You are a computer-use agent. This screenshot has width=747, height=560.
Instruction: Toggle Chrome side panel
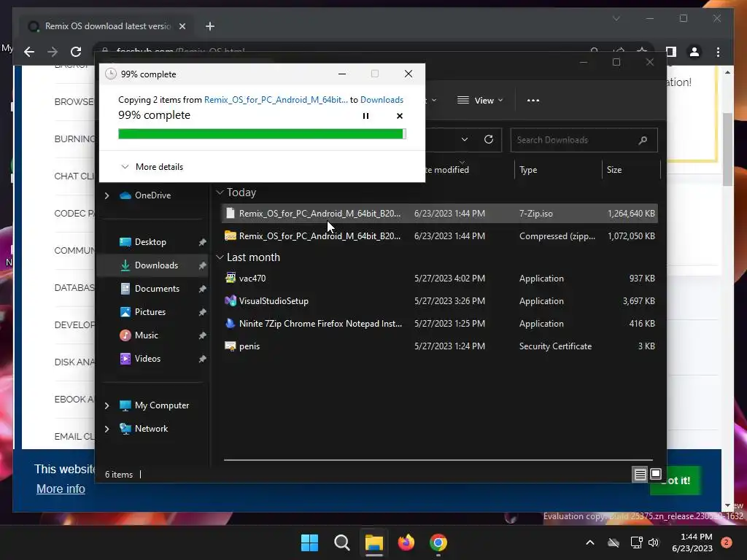pos(671,52)
